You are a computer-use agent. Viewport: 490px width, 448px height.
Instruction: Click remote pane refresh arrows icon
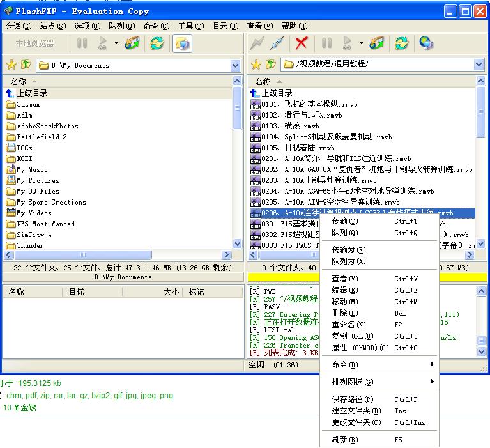pyautogui.click(x=402, y=43)
